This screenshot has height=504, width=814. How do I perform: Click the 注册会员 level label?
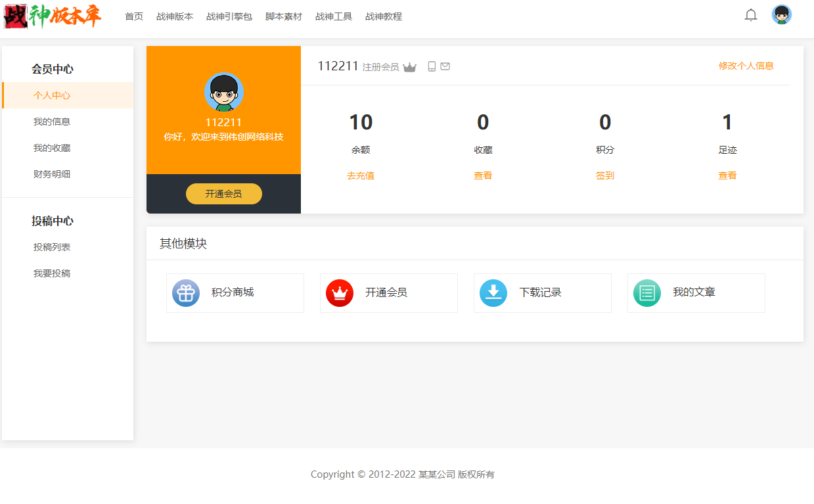coord(380,67)
